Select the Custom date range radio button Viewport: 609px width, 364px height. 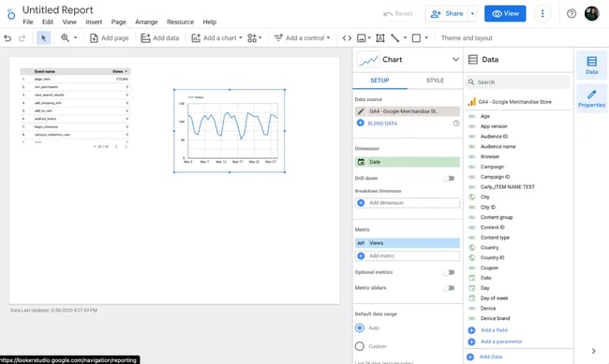click(x=360, y=346)
